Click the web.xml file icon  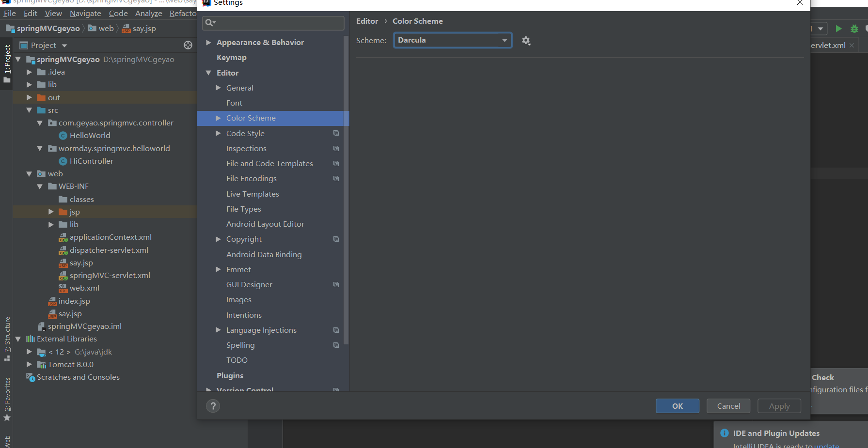63,288
